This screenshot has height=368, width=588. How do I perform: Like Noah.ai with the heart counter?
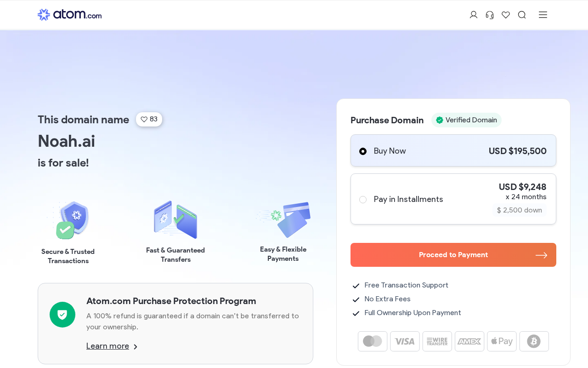tap(149, 119)
